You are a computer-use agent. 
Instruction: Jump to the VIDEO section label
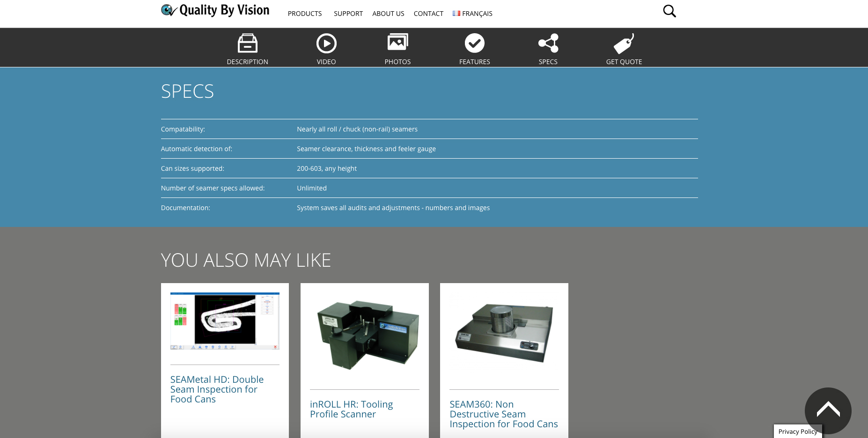pyautogui.click(x=326, y=62)
